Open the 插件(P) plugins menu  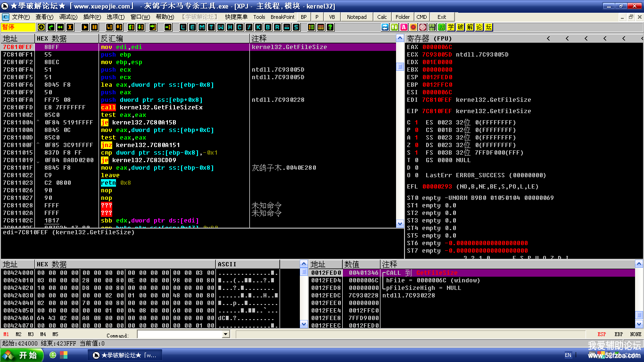coord(92,17)
